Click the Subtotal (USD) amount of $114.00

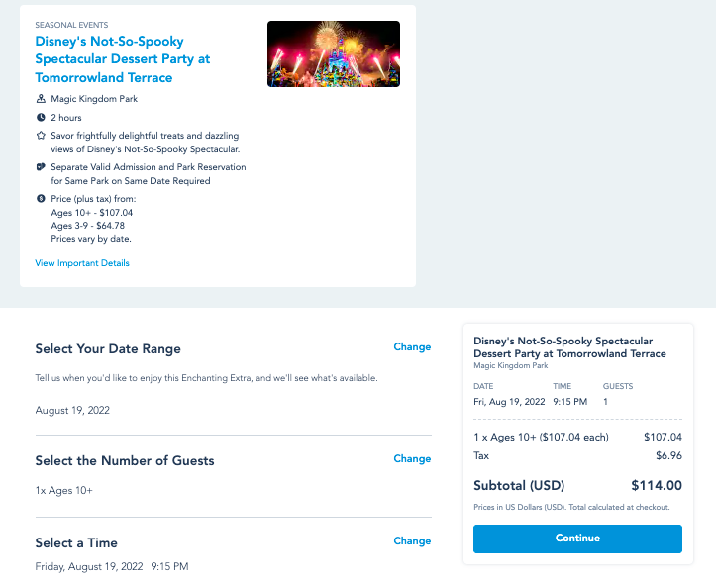click(x=657, y=485)
